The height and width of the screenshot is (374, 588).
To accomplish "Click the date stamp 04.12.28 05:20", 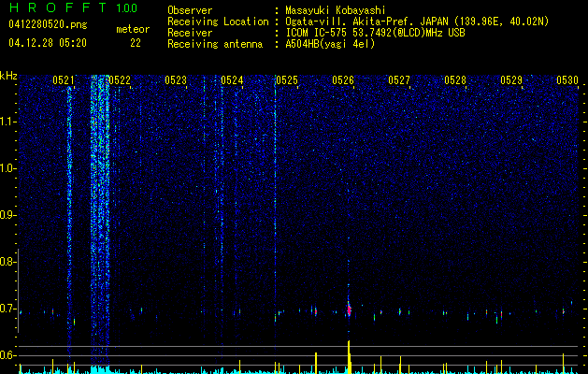I will pyautogui.click(x=48, y=43).
